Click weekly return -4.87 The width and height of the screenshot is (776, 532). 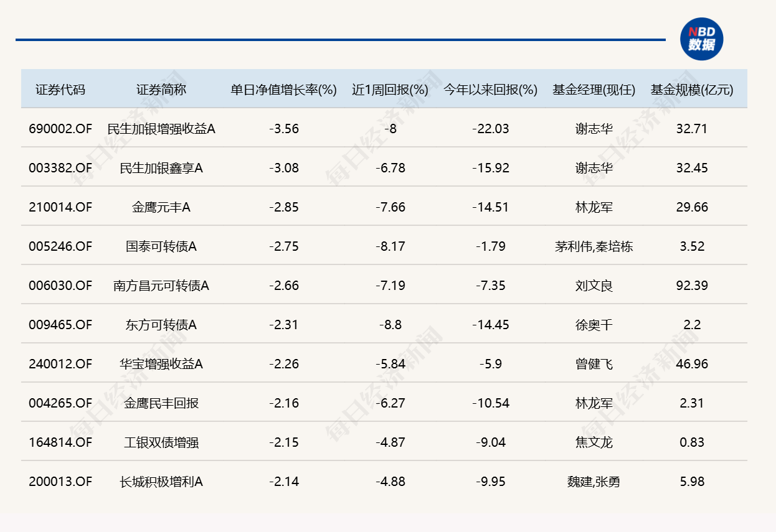(x=390, y=442)
